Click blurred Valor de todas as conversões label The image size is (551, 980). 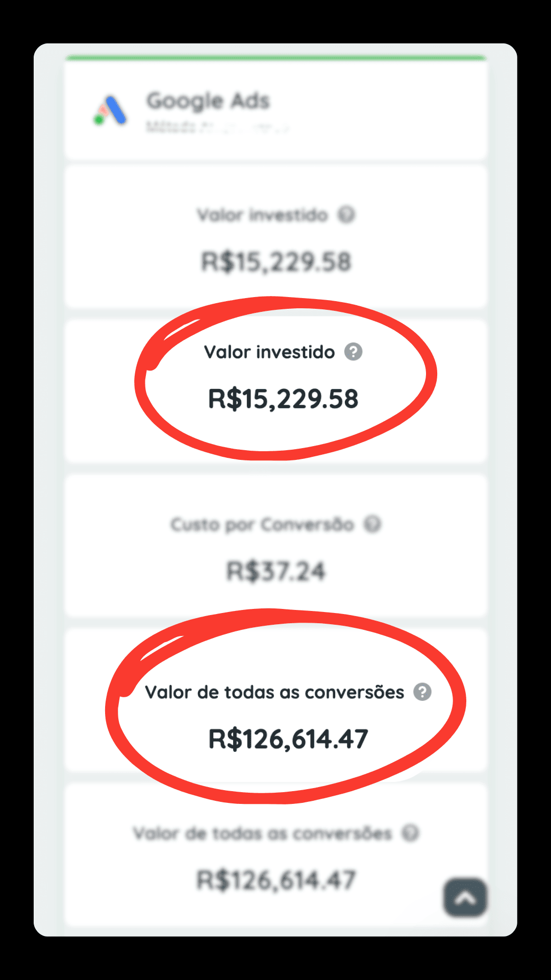tap(262, 834)
